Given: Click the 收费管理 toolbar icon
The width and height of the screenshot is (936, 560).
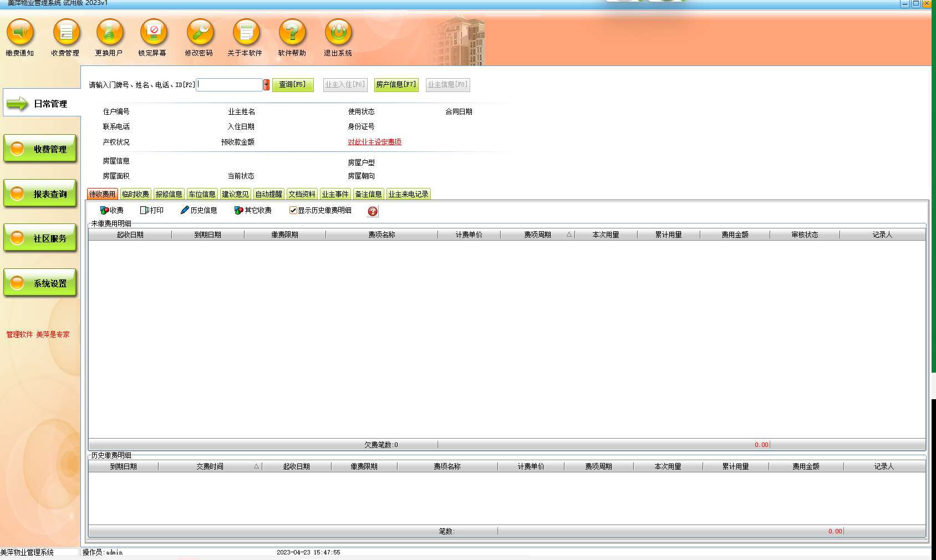Looking at the screenshot, I should [x=66, y=33].
